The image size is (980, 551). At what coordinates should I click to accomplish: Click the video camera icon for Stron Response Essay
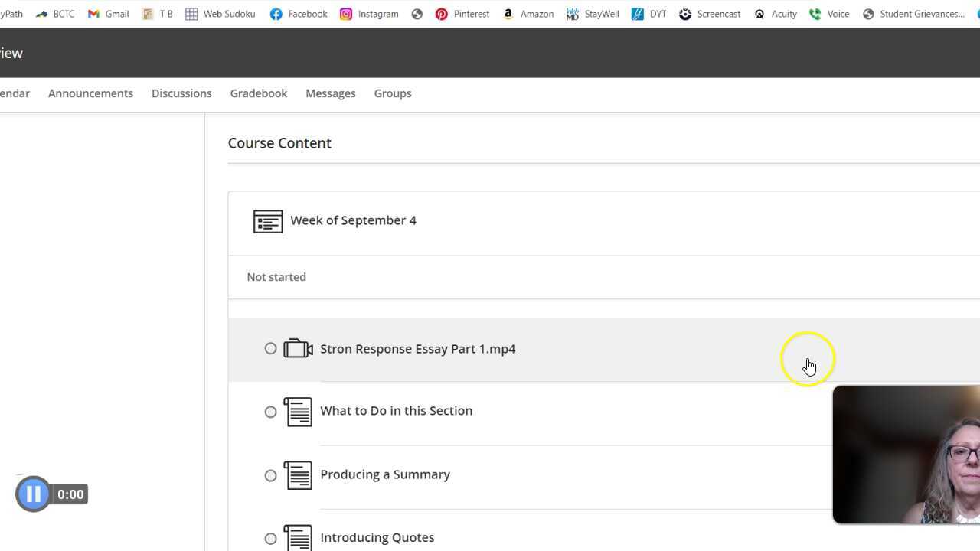pyautogui.click(x=298, y=349)
